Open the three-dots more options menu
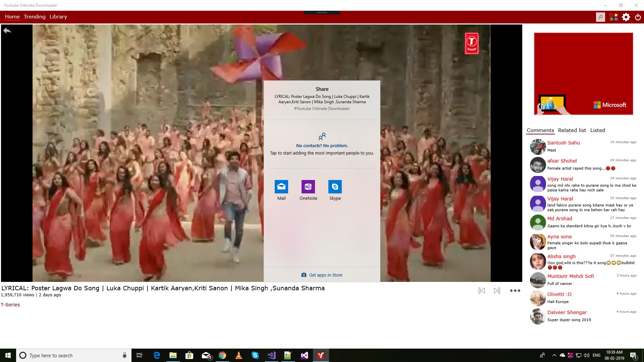Screen dimensions: 644x362 pyautogui.click(x=515, y=291)
